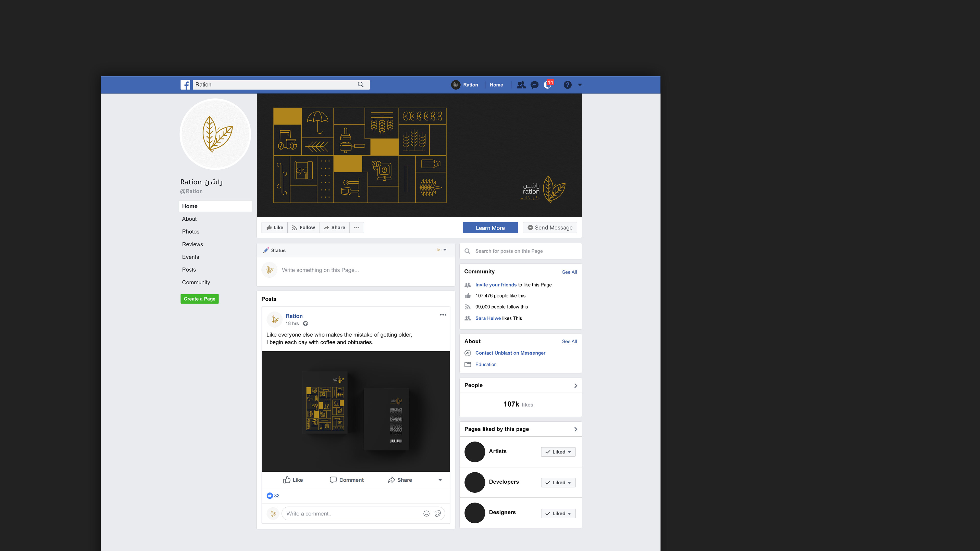Toggle Liked status for Developers page
The image size is (980, 551).
click(558, 482)
